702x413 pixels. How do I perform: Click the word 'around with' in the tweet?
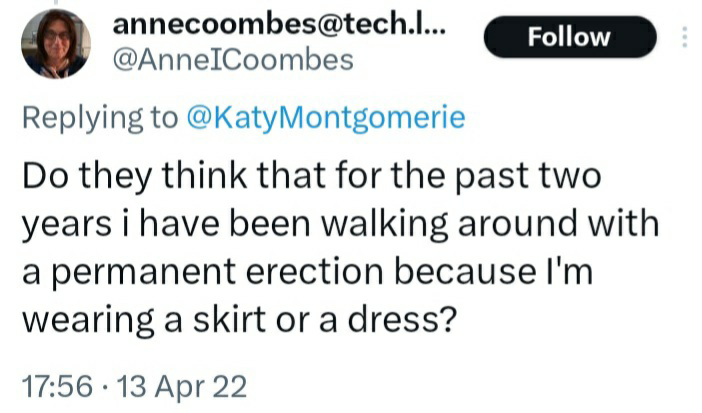point(559,224)
